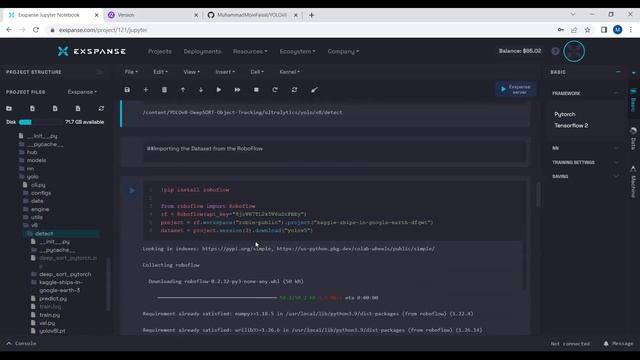Click the second file icon in the project files toolbar
This screenshot has width=640, height=360.
(x=55, y=108)
